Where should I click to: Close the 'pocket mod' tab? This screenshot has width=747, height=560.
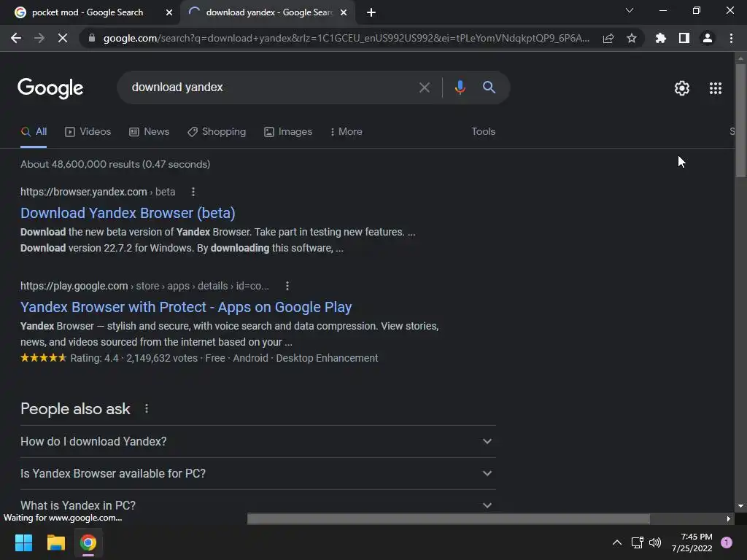tap(169, 12)
